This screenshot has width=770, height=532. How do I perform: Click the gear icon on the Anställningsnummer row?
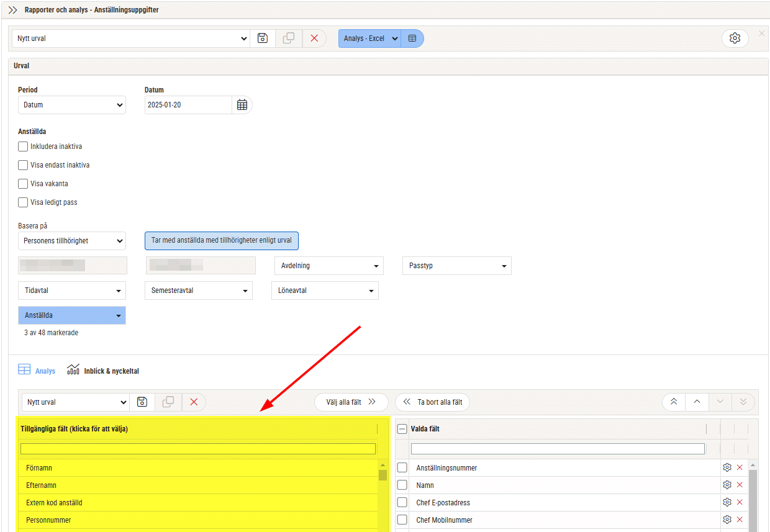(x=727, y=467)
